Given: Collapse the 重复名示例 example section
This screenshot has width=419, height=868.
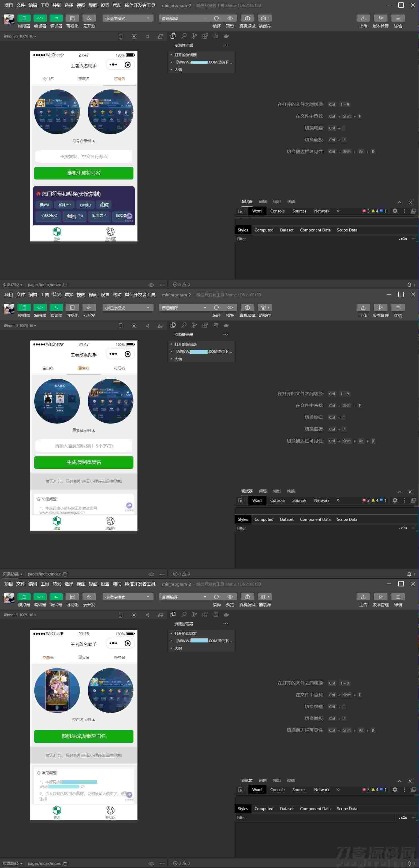Looking at the screenshot, I should coord(84,430).
